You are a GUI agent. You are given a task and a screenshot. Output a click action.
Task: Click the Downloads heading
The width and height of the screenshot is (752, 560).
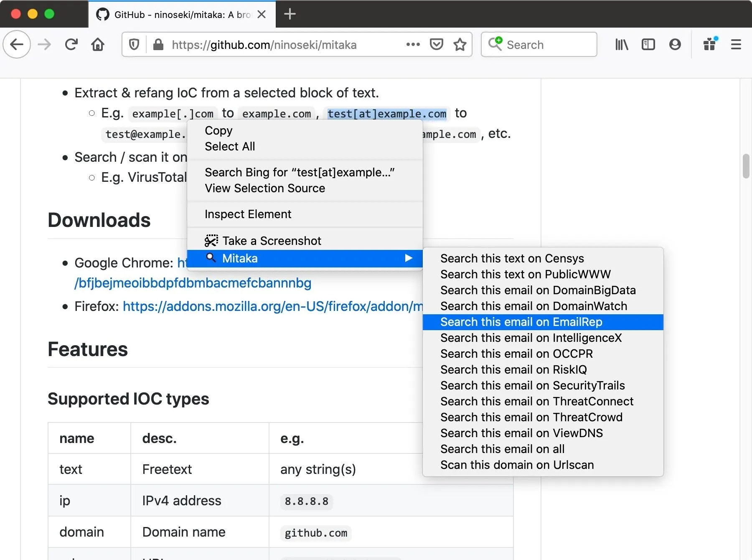99,220
